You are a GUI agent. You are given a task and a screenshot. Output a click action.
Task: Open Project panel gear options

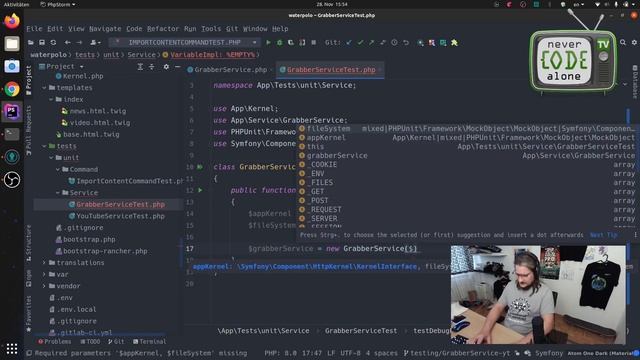[166, 67]
